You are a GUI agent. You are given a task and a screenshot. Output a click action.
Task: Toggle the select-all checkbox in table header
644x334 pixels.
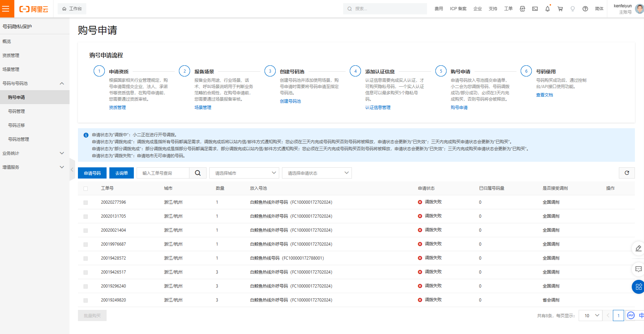pos(86,189)
